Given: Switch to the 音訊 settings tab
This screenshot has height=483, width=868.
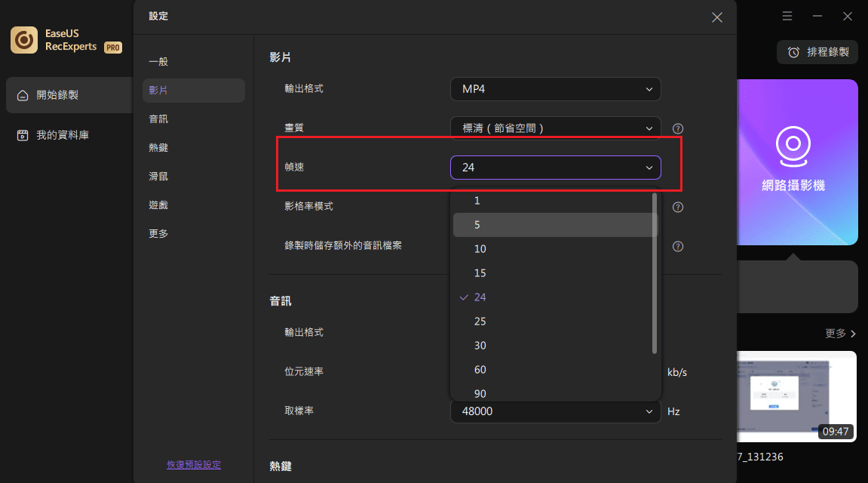Looking at the screenshot, I should [x=158, y=119].
